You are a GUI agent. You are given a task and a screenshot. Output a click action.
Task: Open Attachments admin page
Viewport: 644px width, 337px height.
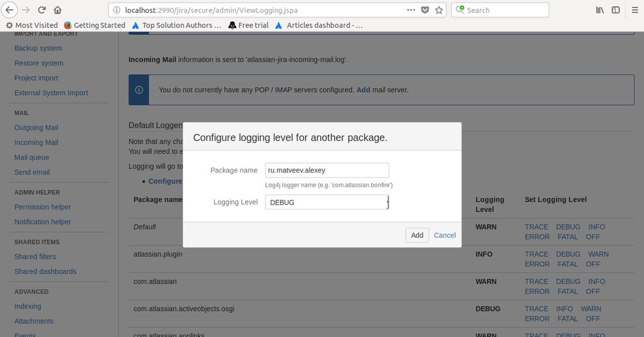[x=34, y=321]
